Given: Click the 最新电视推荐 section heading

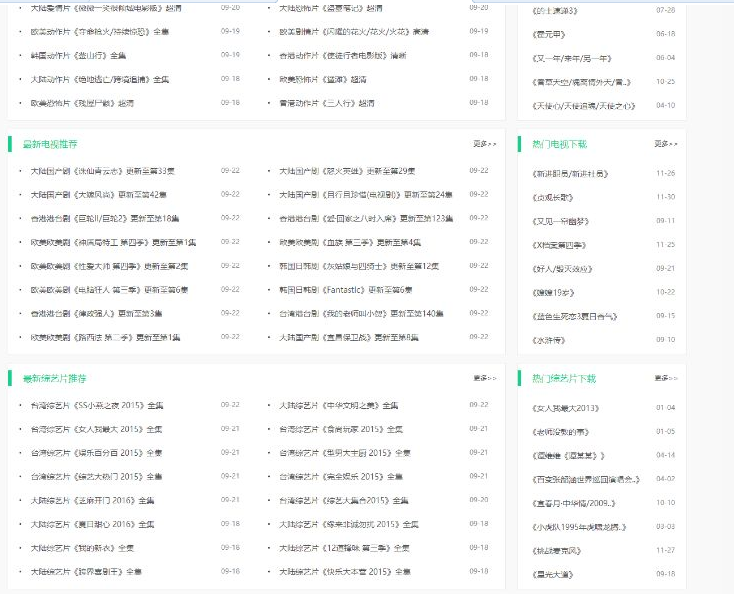Looking at the screenshot, I should pyautogui.click(x=50, y=144).
